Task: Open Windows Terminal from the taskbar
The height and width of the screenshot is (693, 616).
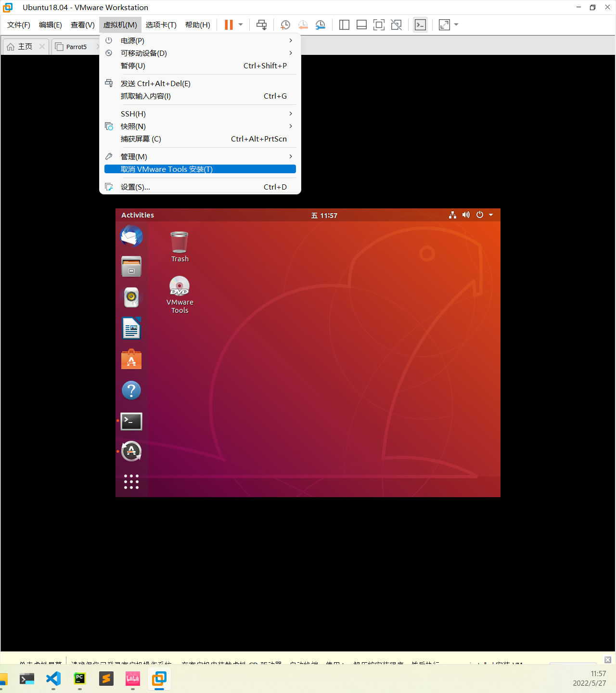Action: 27,679
